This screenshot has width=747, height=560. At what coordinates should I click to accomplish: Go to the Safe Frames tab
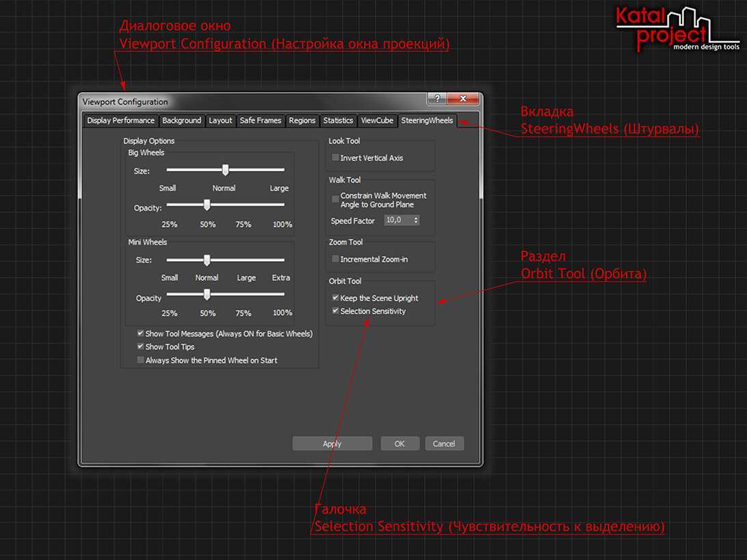click(x=260, y=120)
